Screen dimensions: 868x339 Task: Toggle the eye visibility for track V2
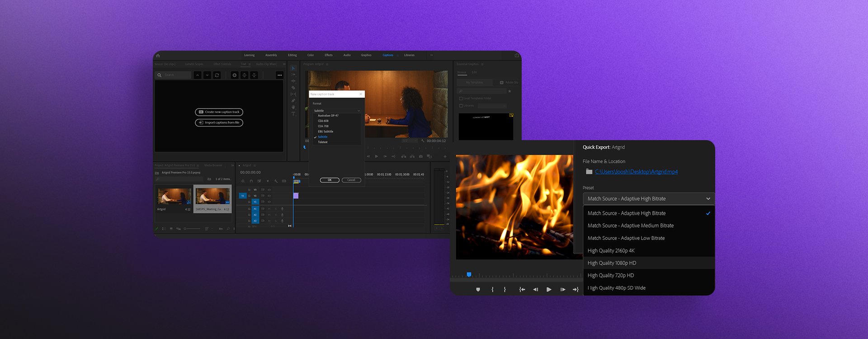tap(269, 196)
